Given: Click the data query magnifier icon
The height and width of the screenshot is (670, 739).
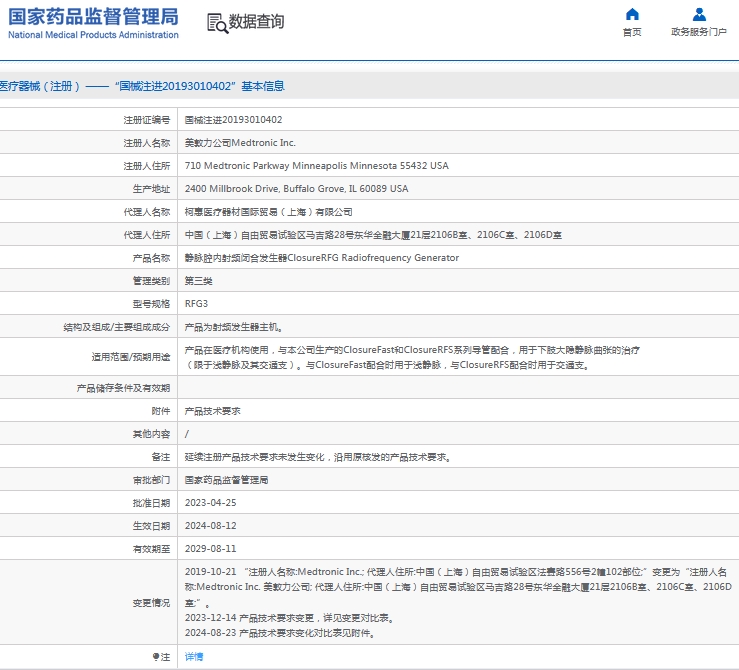Looking at the screenshot, I should click(217, 23).
